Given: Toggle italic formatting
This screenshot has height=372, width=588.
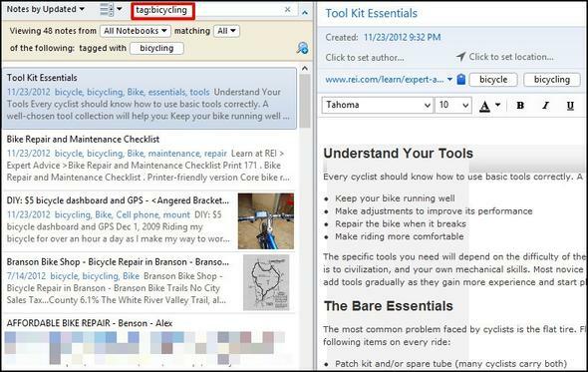Looking at the screenshot, I should pos(545,106).
